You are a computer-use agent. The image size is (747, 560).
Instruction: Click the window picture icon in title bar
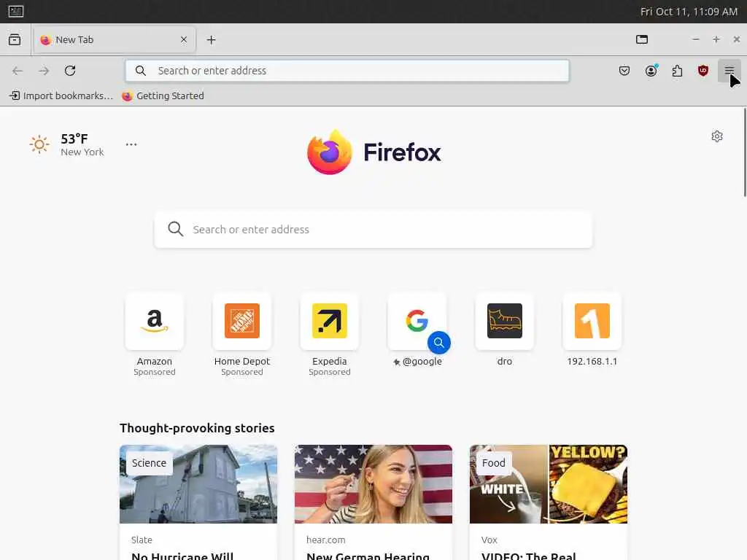[642, 39]
